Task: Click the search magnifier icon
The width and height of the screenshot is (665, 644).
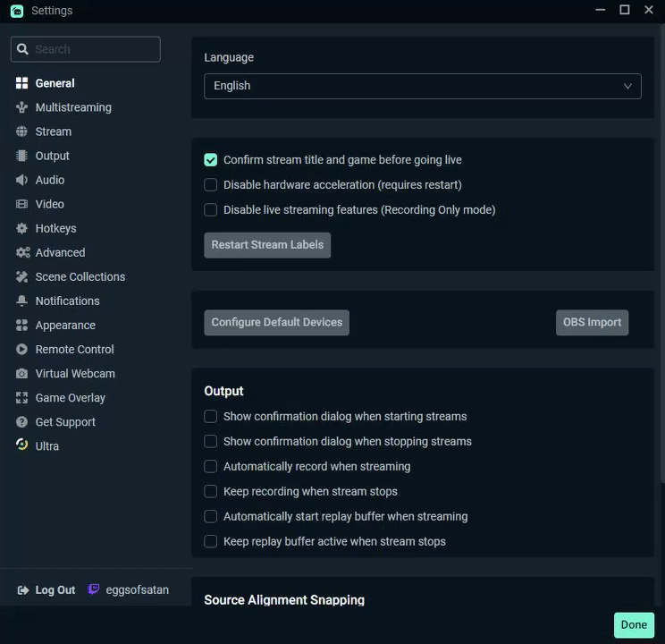Action: pyautogui.click(x=22, y=49)
